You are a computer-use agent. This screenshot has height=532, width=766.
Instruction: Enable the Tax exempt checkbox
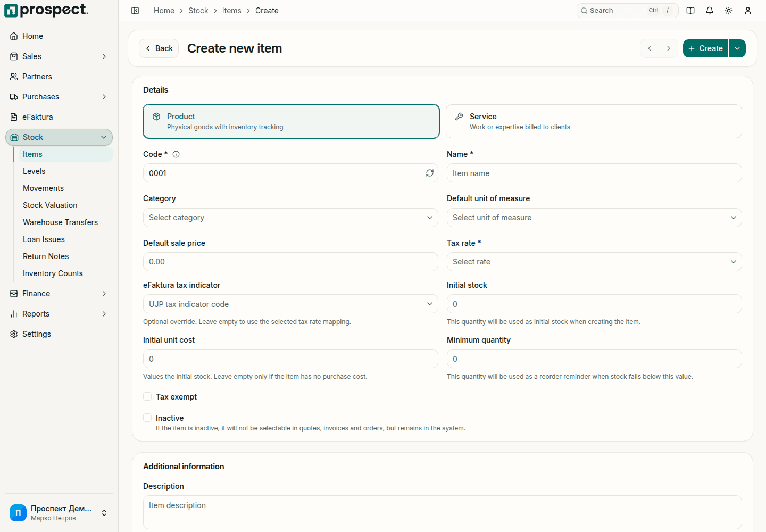coord(147,396)
